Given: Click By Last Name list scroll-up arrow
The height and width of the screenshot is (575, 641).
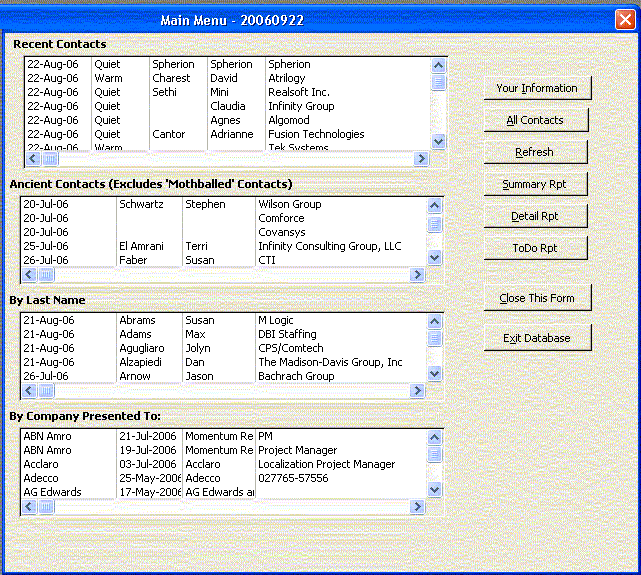Looking at the screenshot, I should (434, 322).
